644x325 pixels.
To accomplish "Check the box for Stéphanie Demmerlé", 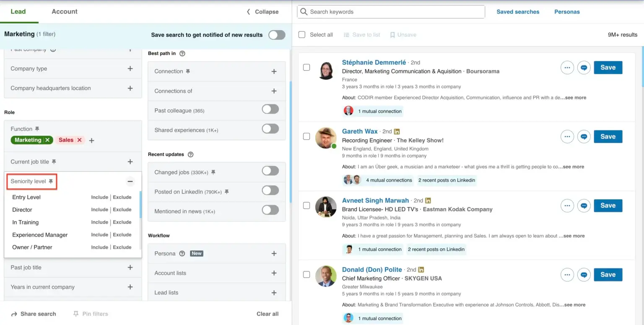I will [x=306, y=67].
